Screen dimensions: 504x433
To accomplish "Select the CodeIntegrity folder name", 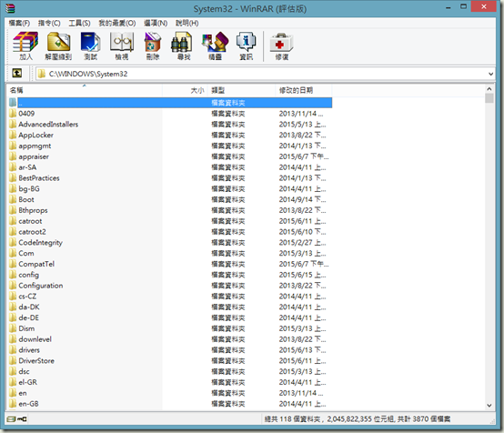I will 41,242.
